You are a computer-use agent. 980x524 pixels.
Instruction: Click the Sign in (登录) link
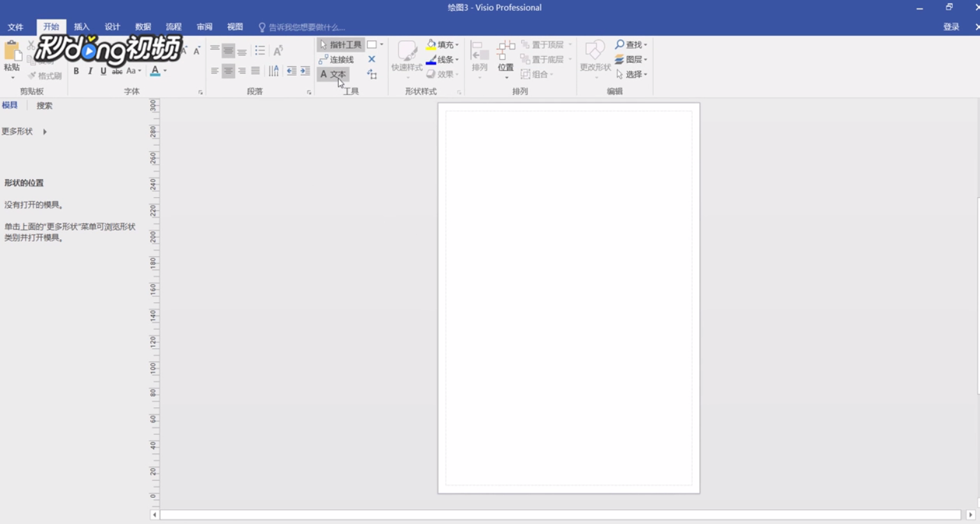tap(951, 27)
